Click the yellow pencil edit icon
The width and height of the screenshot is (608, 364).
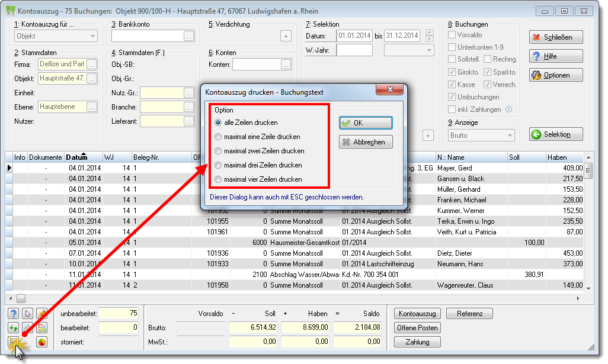pyautogui.click(x=42, y=314)
